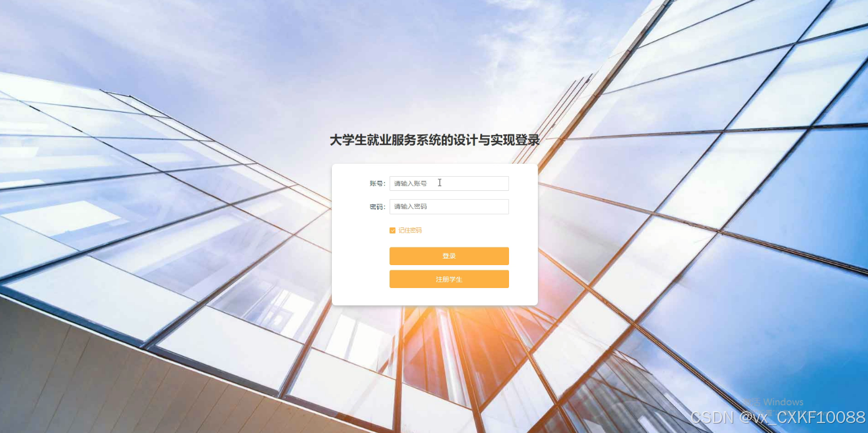Click the orange checkmark icon beside 记住密码

(x=393, y=230)
